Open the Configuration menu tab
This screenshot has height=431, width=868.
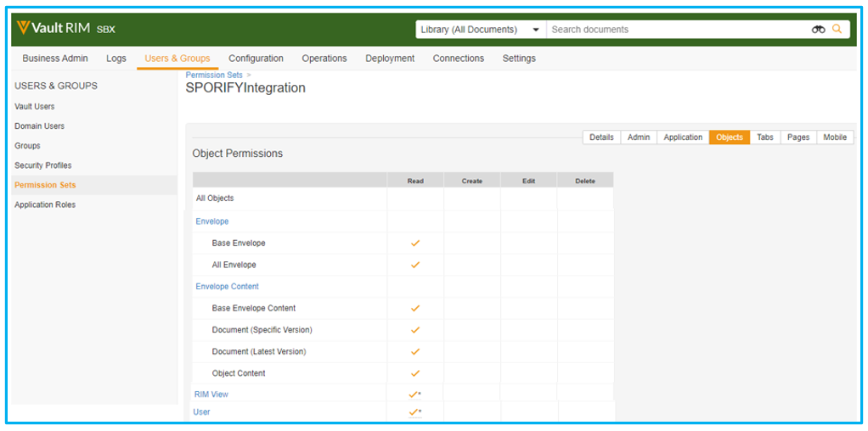256,59
